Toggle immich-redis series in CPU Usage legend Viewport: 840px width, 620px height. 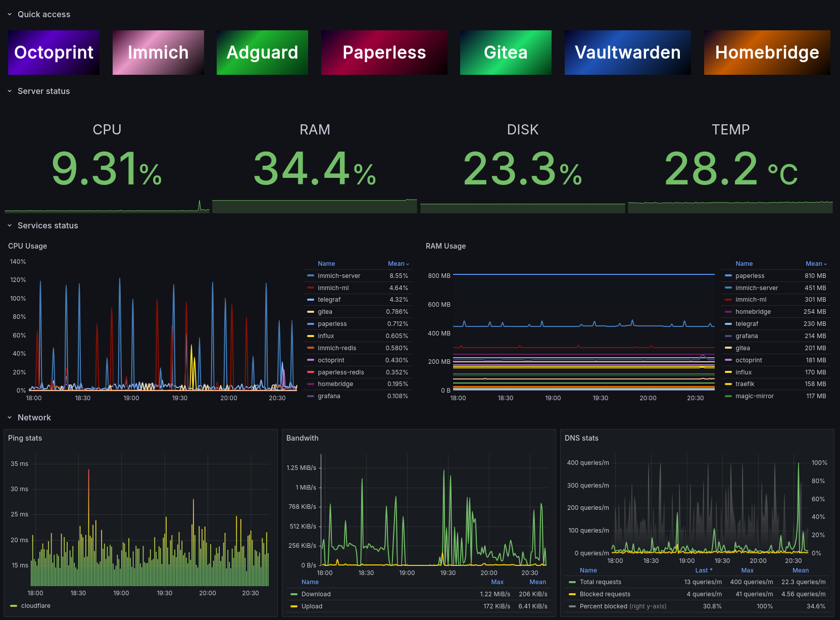[x=337, y=348]
